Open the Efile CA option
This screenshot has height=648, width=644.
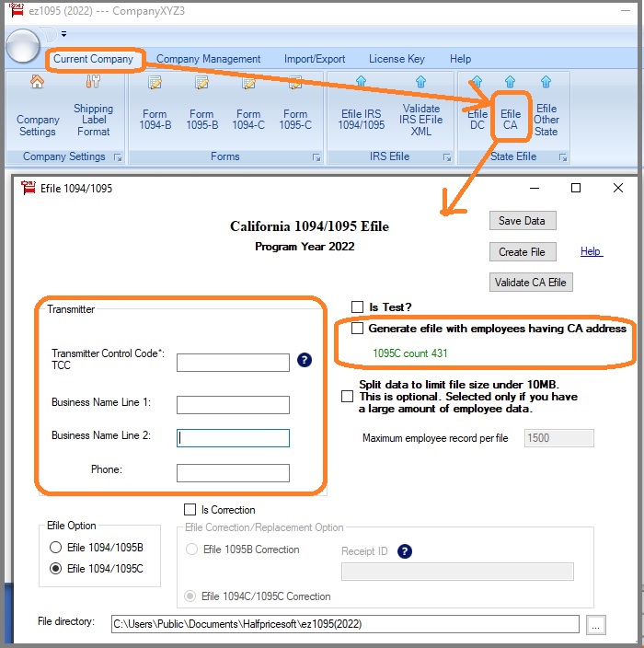510,109
